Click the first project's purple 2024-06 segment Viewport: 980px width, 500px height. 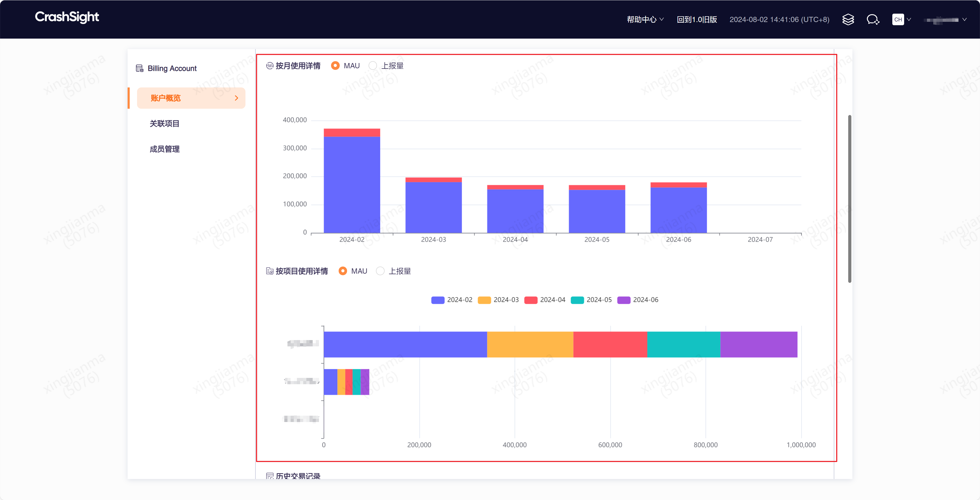[x=759, y=344]
